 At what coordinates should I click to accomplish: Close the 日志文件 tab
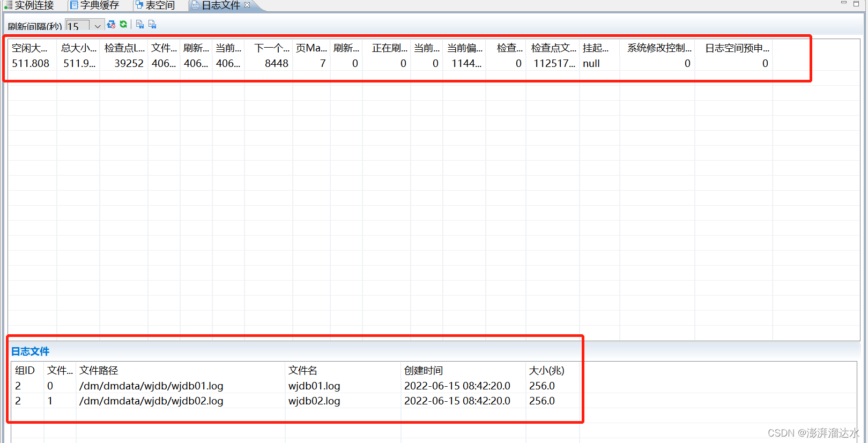[247, 5]
